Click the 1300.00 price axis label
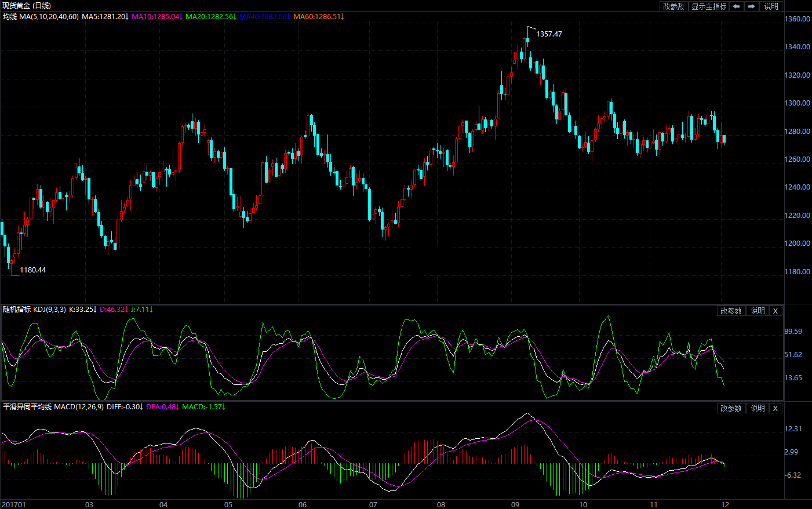The height and width of the screenshot is (509, 812). 797,103
